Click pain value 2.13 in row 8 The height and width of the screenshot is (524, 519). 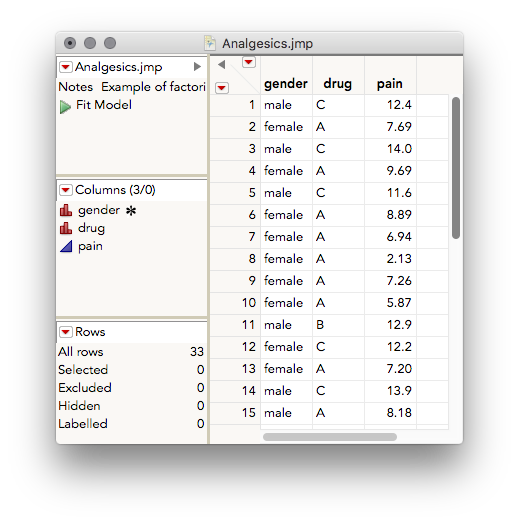click(x=399, y=259)
